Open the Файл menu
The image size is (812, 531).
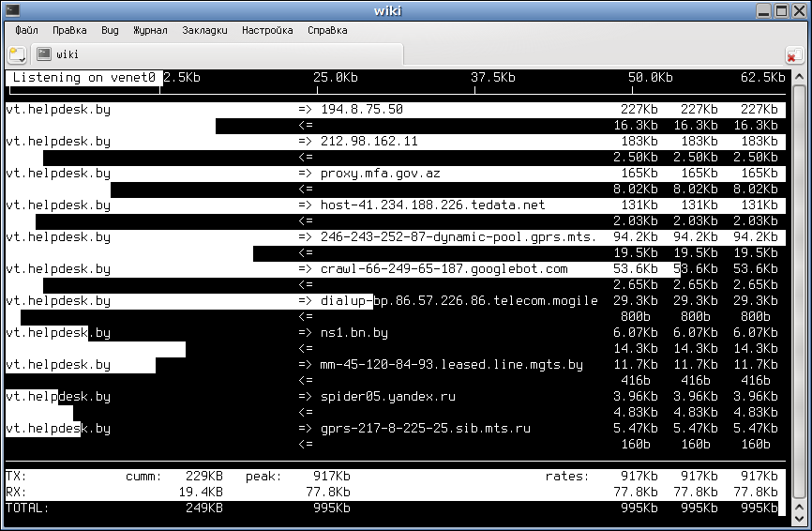click(x=25, y=30)
